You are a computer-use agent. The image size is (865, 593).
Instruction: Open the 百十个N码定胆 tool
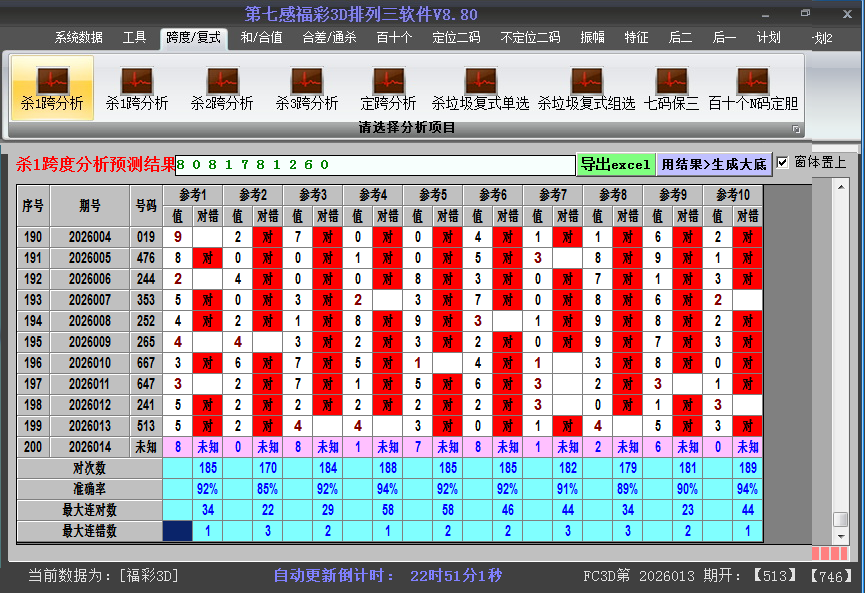pyautogui.click(x=753, y=88)
